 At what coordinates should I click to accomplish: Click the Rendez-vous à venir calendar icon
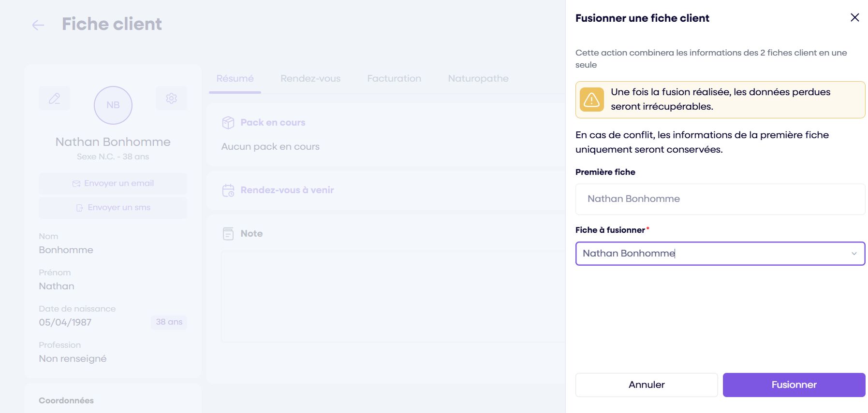click(228, 190)
